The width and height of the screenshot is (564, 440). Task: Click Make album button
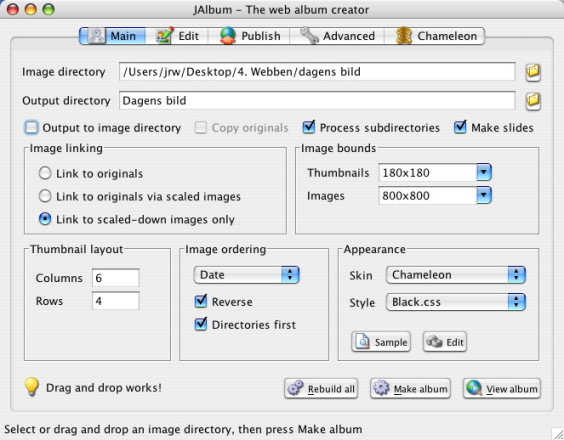[410, 389]
